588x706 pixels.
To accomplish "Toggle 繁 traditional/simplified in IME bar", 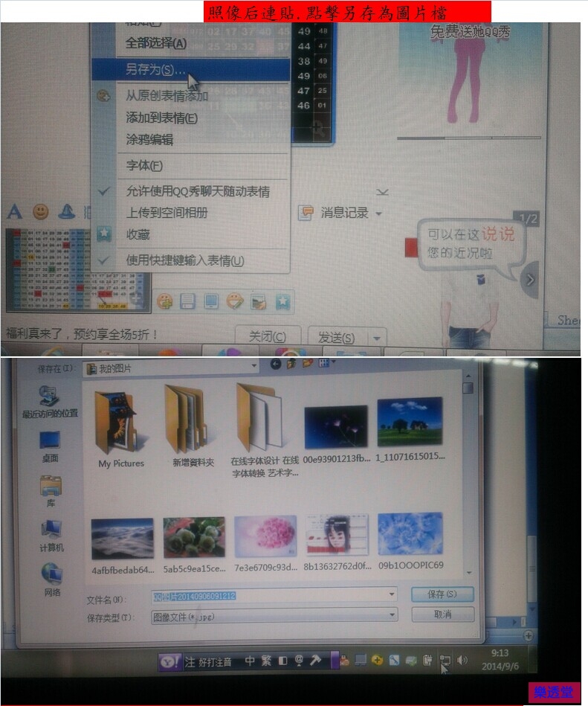I will pos(266,661).
